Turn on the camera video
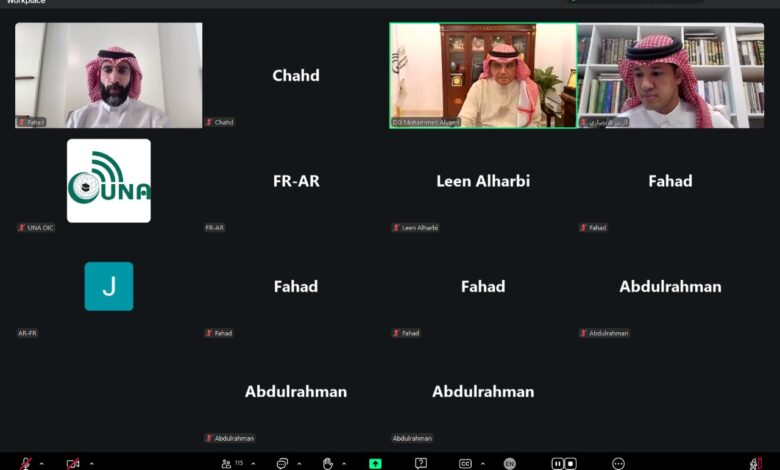Image resolution: width=780 pixels, height=470 pixels. [x=73, y=464]
